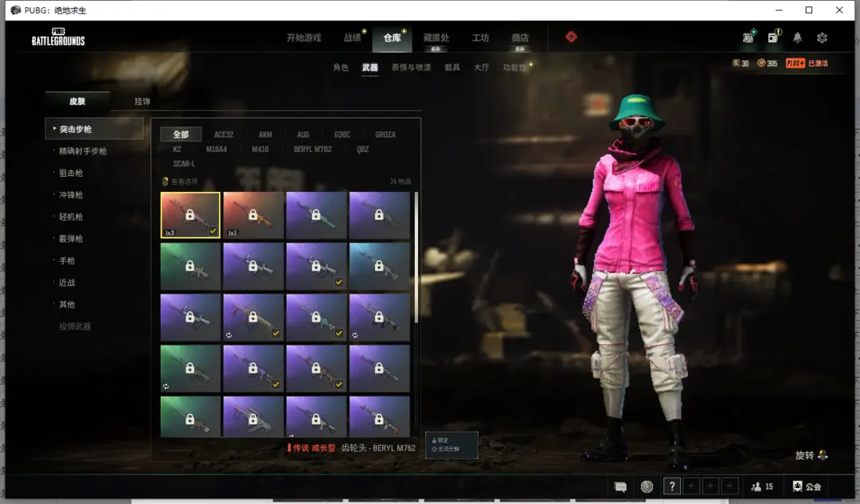Toggle check mark on the skin with refresh icon

tap(276, 333)
